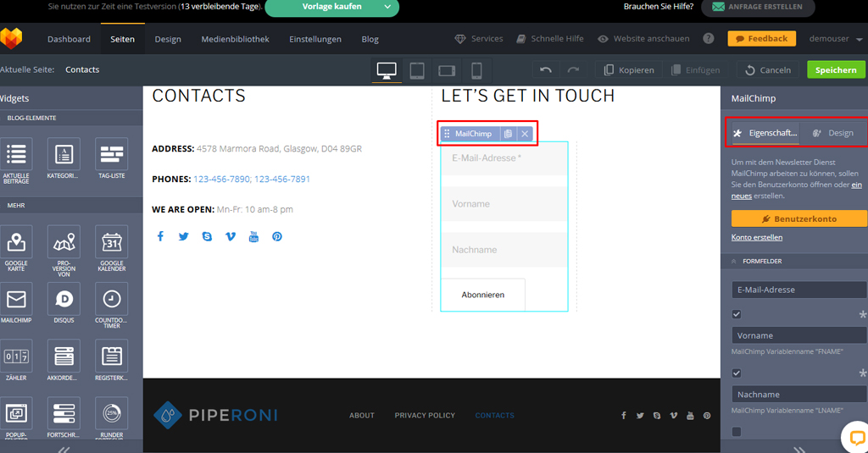Click the Speichern button

836,70
